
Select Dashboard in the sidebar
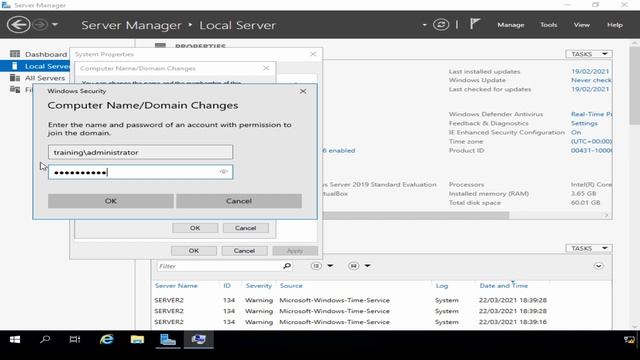46,54
